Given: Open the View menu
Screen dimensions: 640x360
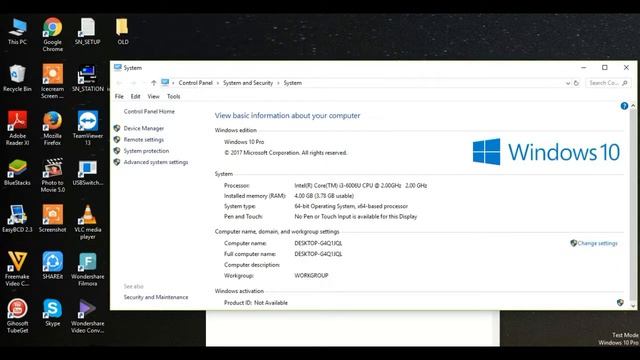Looking at the screenshot, I should [x=153, y=96].
